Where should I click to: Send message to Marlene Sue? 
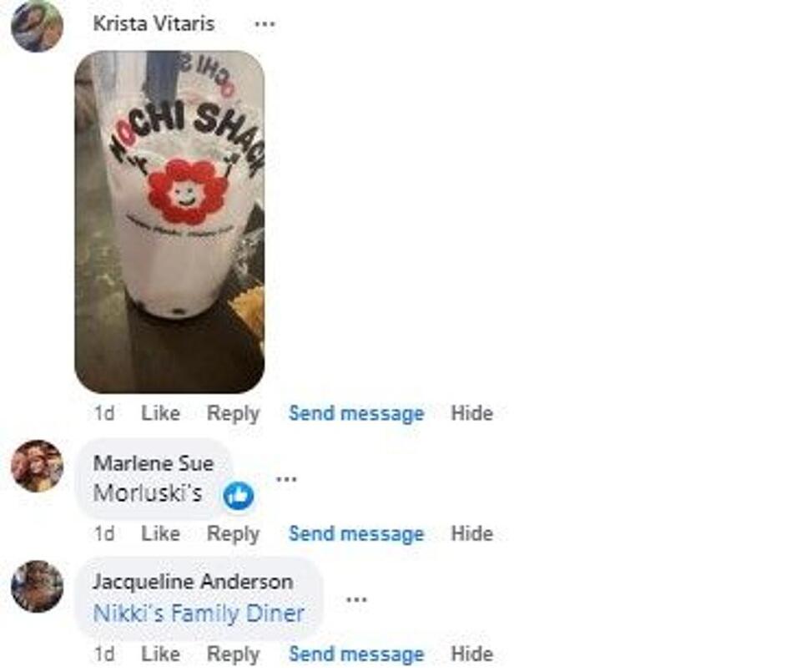(x=356, y=533)
